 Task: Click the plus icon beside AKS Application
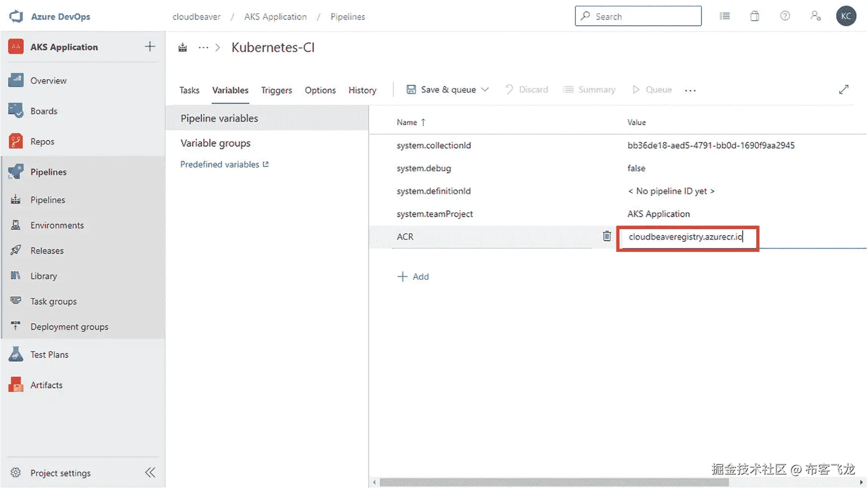tap(150, 47)
